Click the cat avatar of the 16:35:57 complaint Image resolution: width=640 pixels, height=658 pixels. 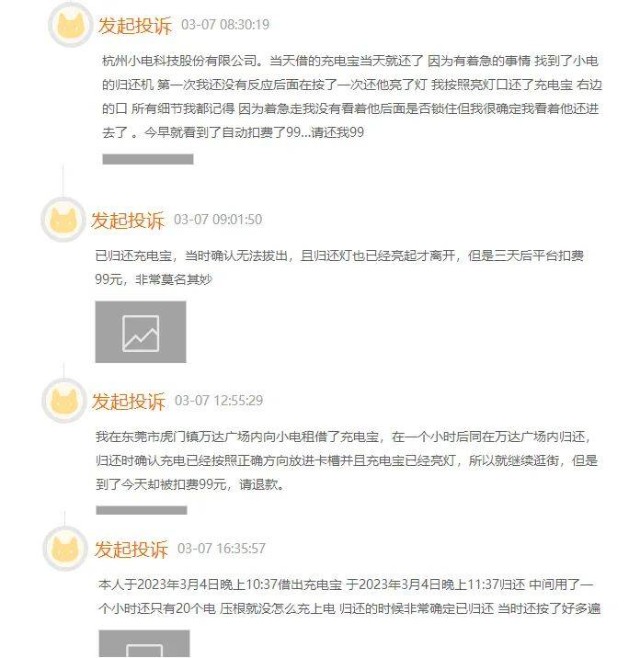pyautogui.click(x=65, y=548)
